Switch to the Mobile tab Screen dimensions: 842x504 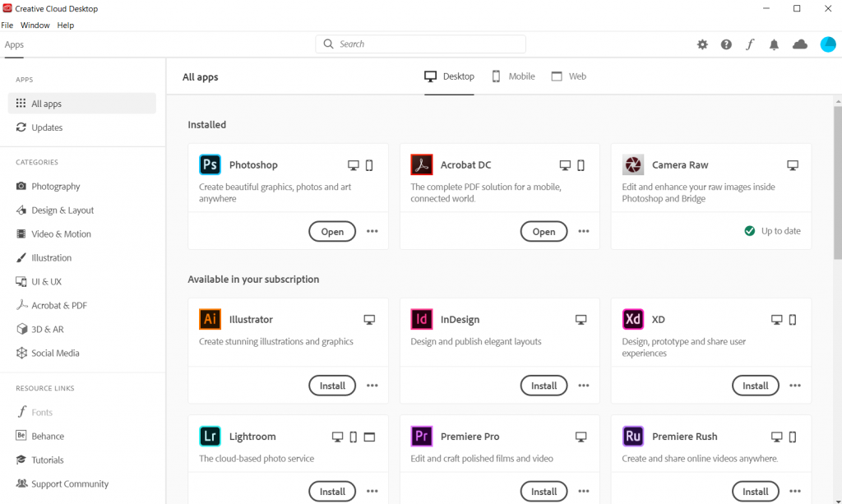tap(513, 76)
